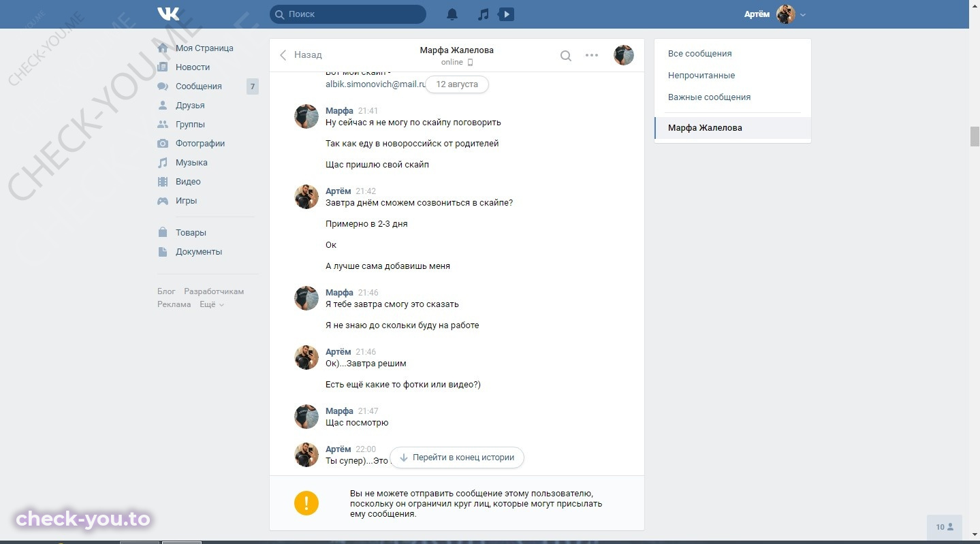Open Марфа Жалелова name in chat header
The height and width of the screenshot is (544, 980).
456,50
